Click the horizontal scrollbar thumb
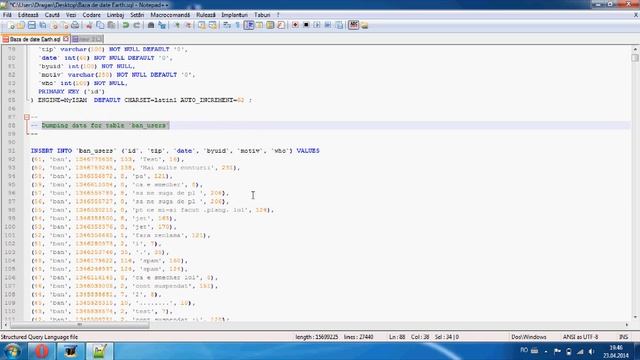The image size is (640, 360). (x=80, y=325)
